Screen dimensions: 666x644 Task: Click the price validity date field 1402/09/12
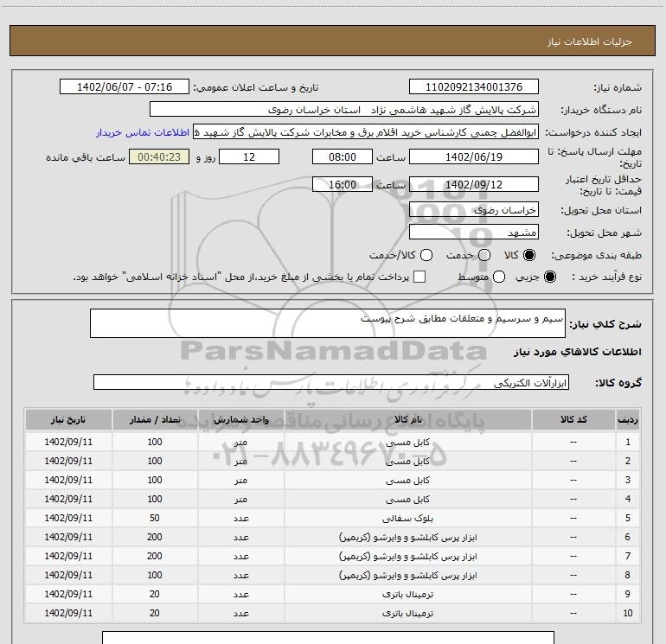(x=473, y=185)
